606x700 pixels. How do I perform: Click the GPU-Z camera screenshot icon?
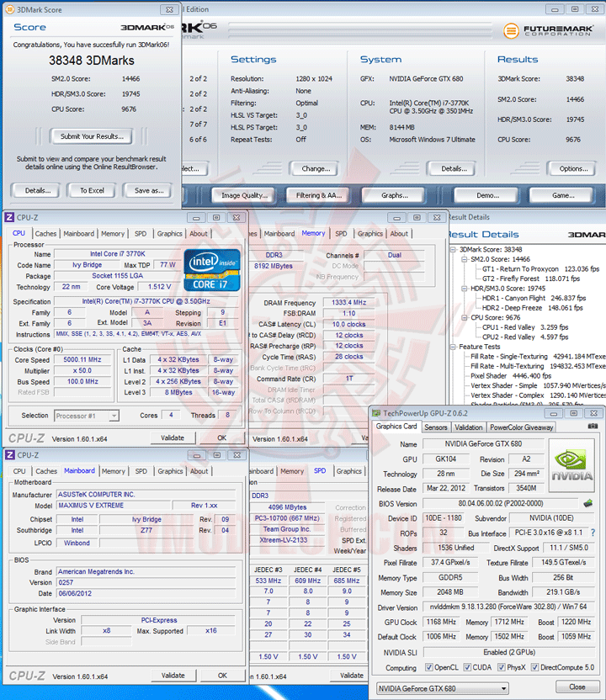click(x=593, y=427)
